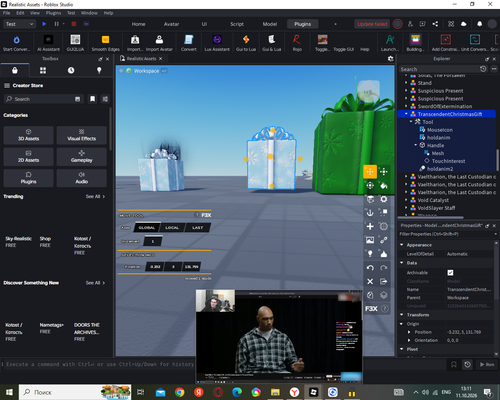
Task: Expand the VoidSlayer Staff node
Action: tap(406, 208)
